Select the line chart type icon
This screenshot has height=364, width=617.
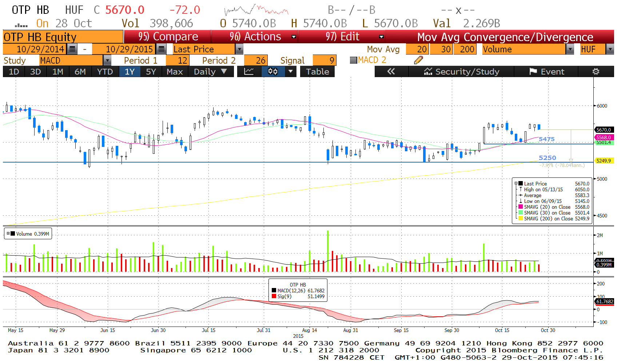pyautogui.click(x=249, y=72)
